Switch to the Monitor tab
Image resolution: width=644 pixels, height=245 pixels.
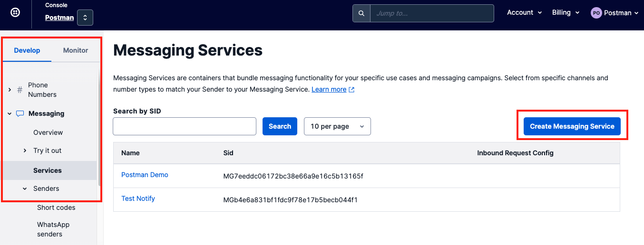(x=76, y=50)
